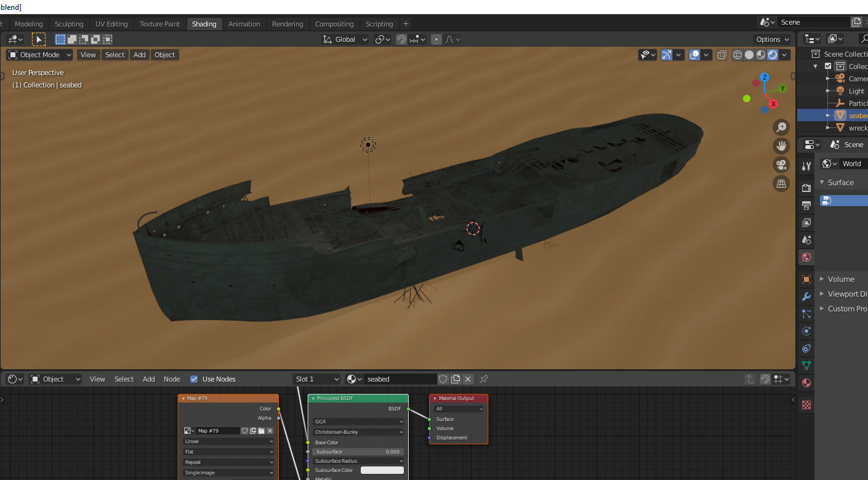The width and height of the screenshot is (868, 480).
Task: Click the pan hand viewport gizmo
Action: click(x=781, y=146)
